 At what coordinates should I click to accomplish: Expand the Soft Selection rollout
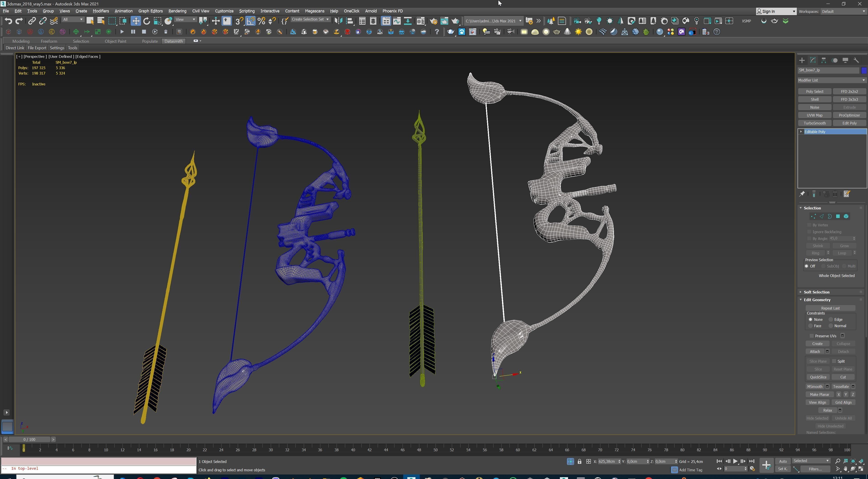click(x=816, y=292)
